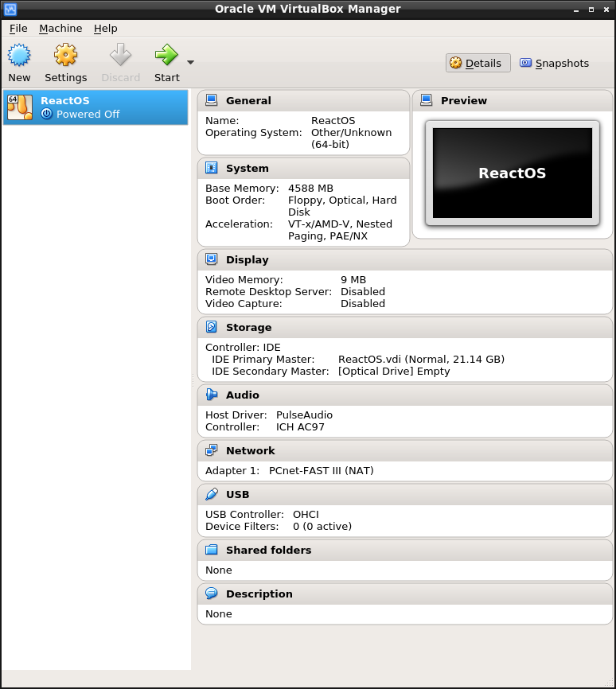Screen dimensions: 616x689
Task: Click the splitter handle between list and details
Action: click(x=193, y=380)
